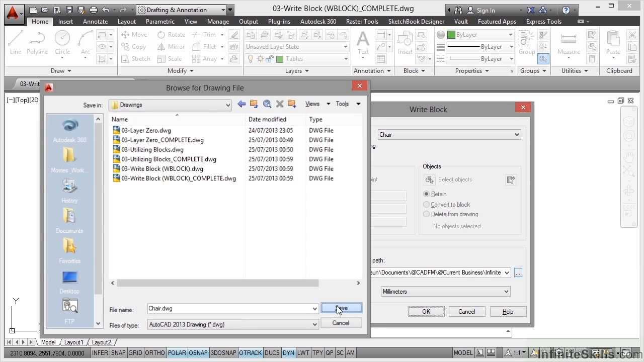Open Favorites location in sidebar

pos(69,251)
